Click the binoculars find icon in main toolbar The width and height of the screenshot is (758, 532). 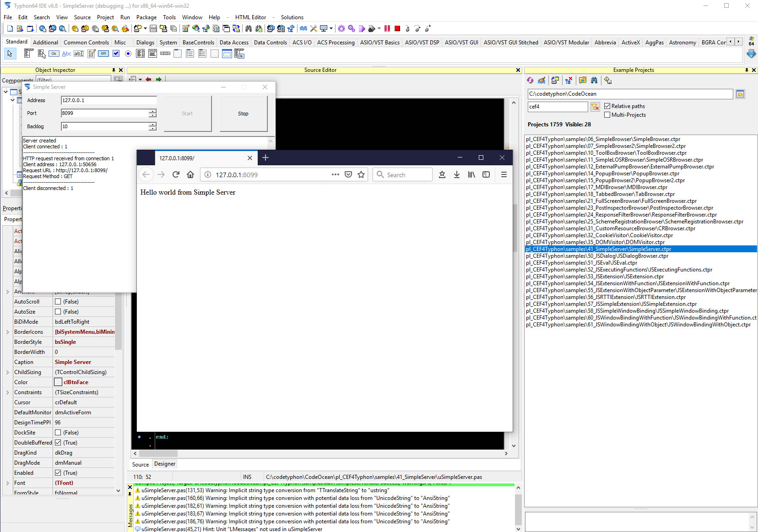[x=249, y=28]
